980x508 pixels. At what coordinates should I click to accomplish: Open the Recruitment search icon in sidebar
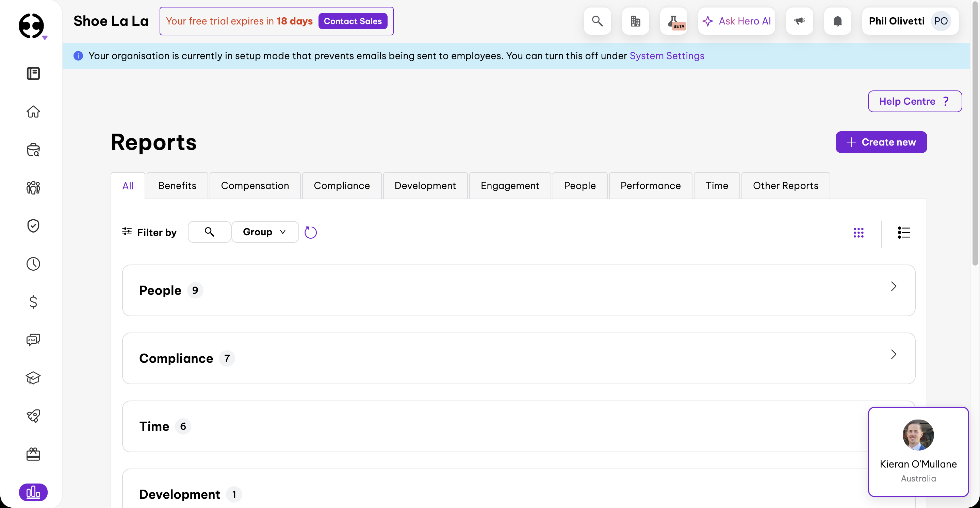coord(33,149)
